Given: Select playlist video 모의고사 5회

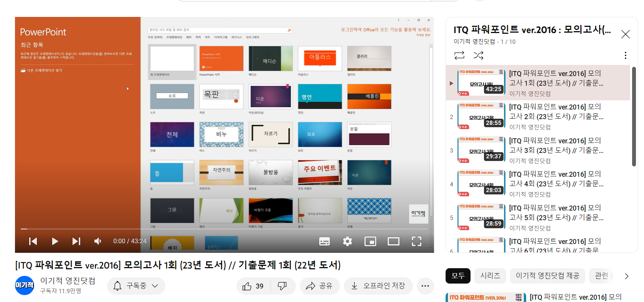Looking at the screenshot, I should coord(538,217).
